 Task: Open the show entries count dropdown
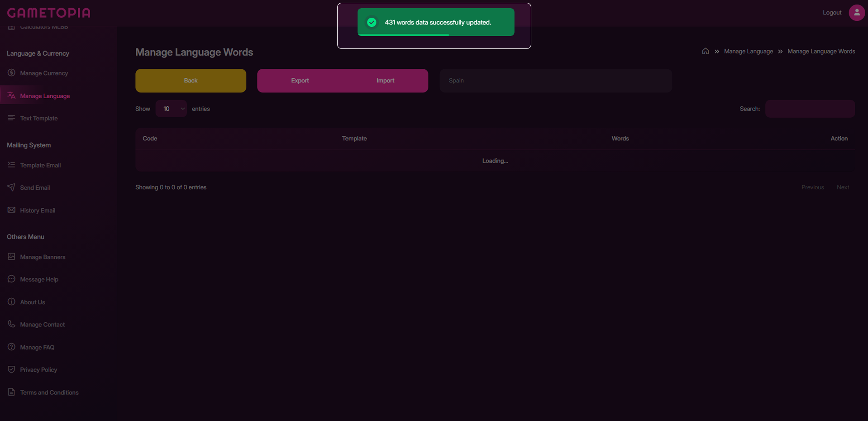[171, 109]
